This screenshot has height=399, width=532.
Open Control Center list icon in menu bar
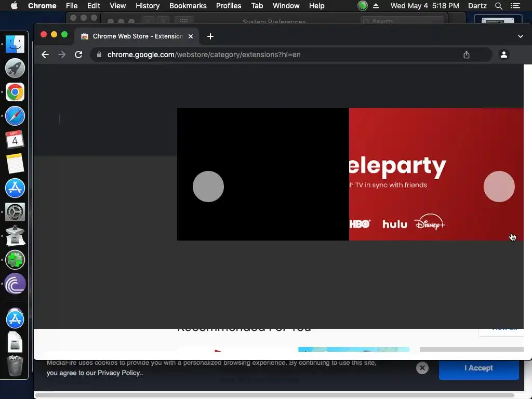tap(515, 6)
